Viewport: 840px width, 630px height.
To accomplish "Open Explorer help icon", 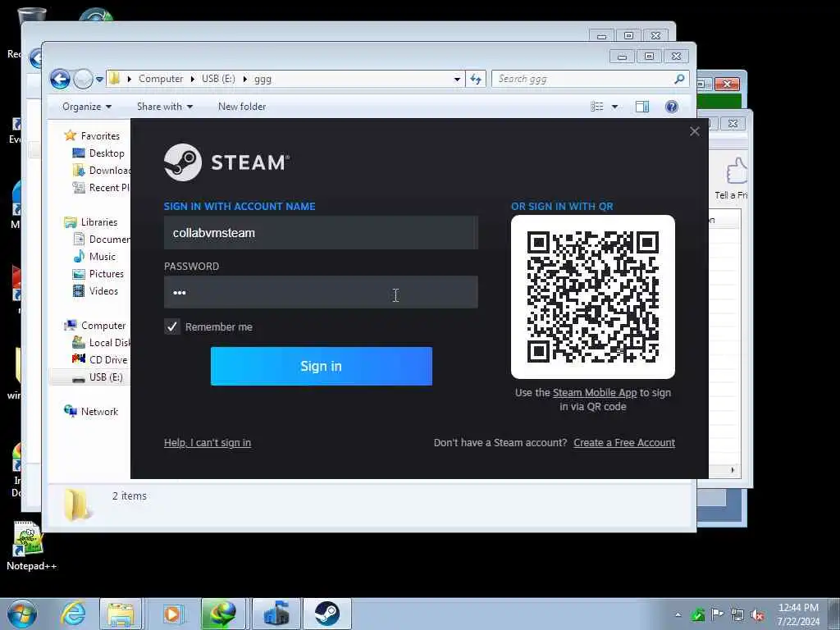I will click(x=671, y=107).
